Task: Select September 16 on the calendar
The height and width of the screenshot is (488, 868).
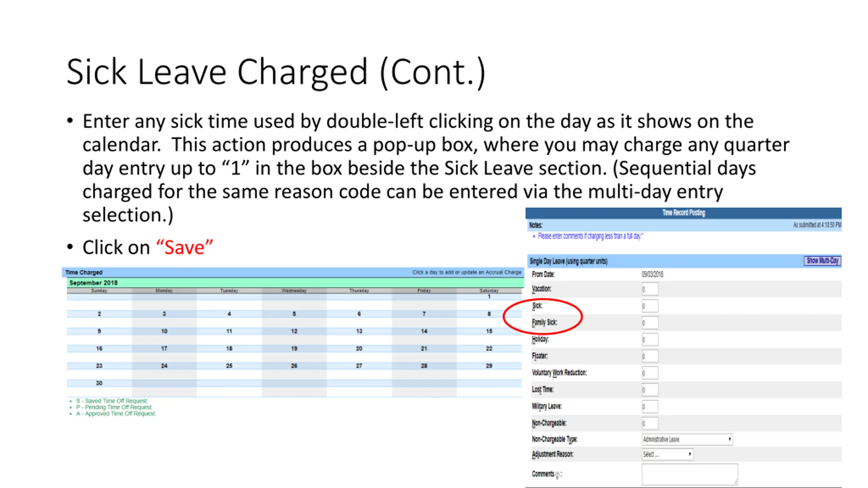Action: click(99, 348)
